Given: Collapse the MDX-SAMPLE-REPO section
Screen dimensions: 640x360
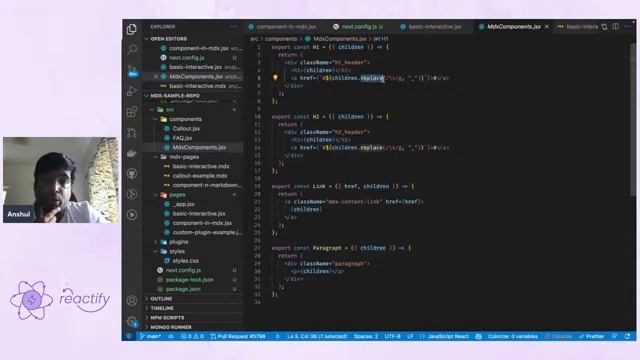Looking at the screenshot, I should click(x=175, y=96).
